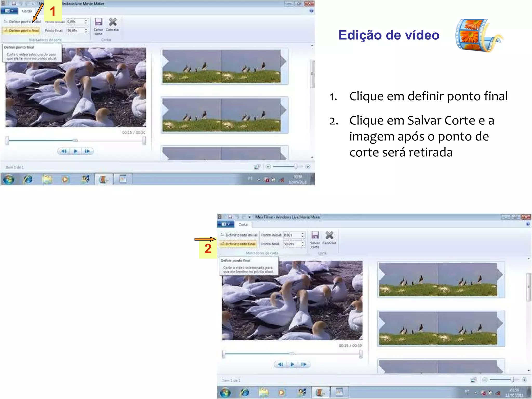Click storyboard scrollbar thumb in lower window
The width and height of the screenshot is (532, 399).
[529, 287]
